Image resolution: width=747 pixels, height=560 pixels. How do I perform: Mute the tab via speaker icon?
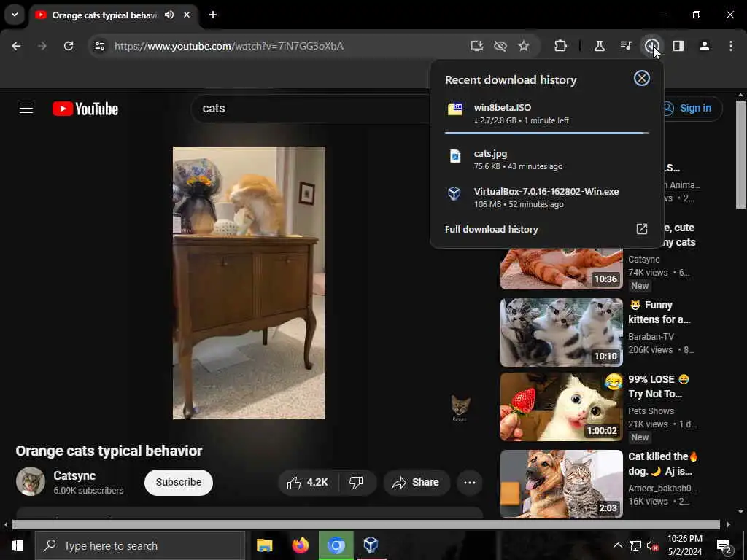click(x=169, y=15)
